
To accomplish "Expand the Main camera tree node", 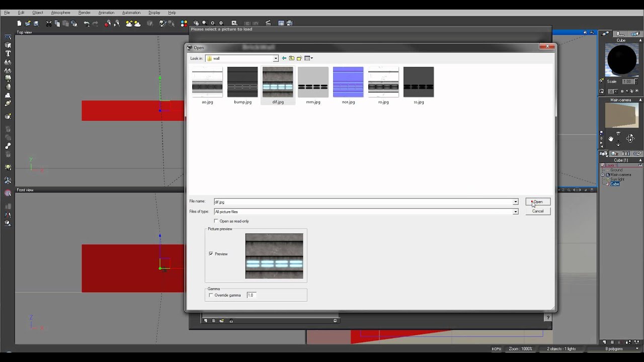I will coord(602,175).
